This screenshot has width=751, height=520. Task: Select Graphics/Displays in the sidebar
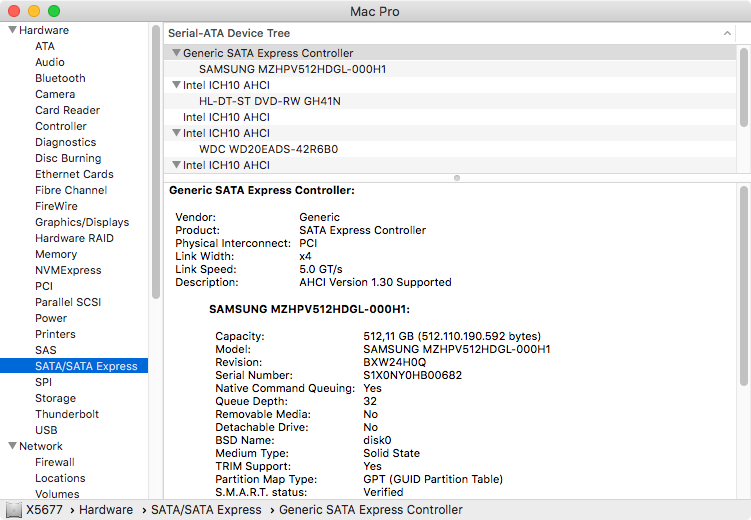[82, 222]
